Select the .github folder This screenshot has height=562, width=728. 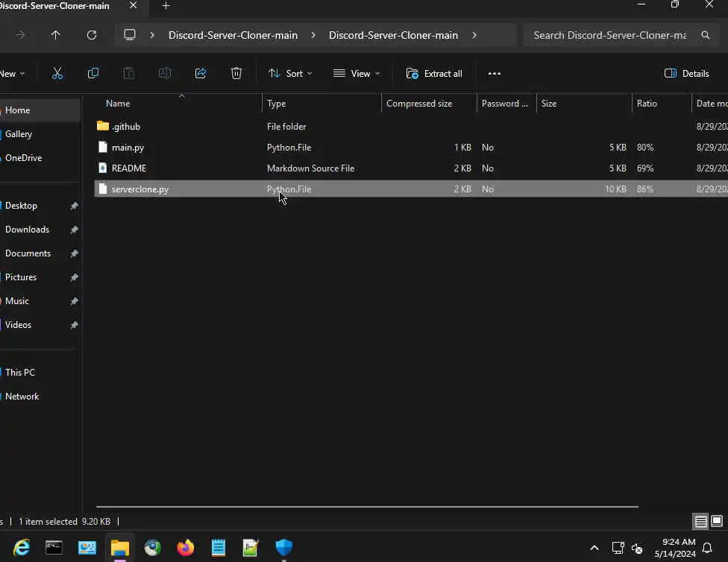[x=411, y=126]
